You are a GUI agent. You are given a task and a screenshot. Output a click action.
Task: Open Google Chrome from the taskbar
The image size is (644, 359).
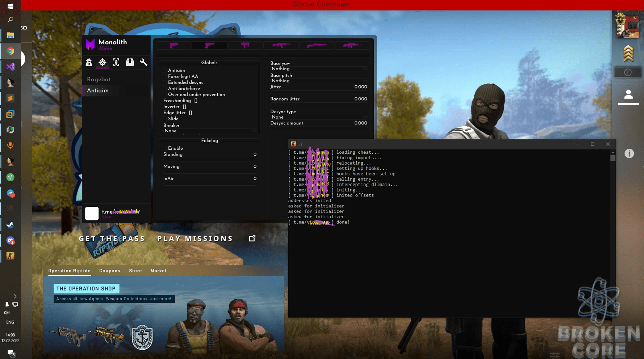[x=10, y=51]
